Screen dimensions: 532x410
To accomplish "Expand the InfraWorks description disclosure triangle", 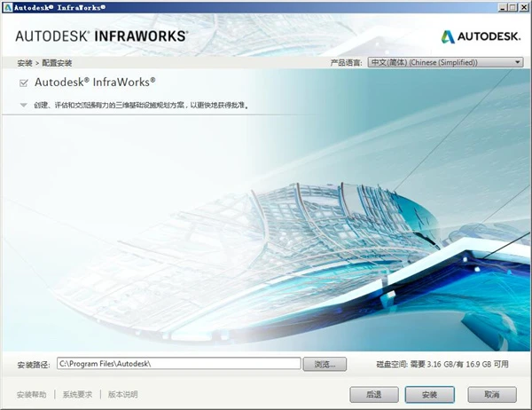I will [x=23, y=106].
